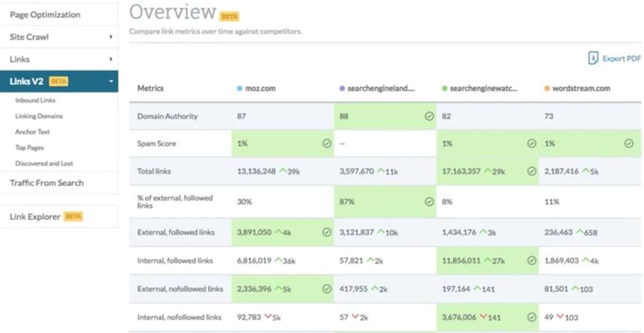This screenshot has width=644, height=333.
Task: Go to Inbound Links page
Action: pyautogui.click(x=35, y=100)
